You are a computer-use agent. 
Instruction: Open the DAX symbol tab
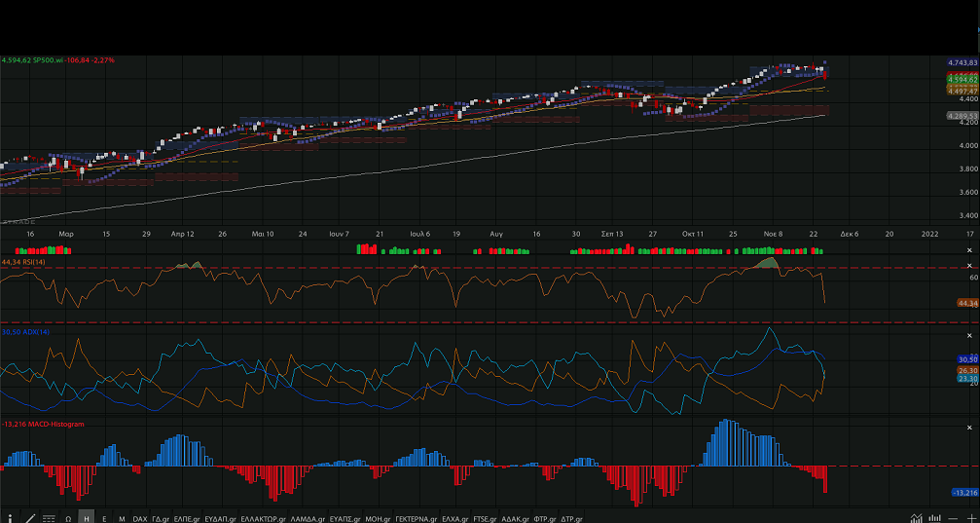point(140,518)
